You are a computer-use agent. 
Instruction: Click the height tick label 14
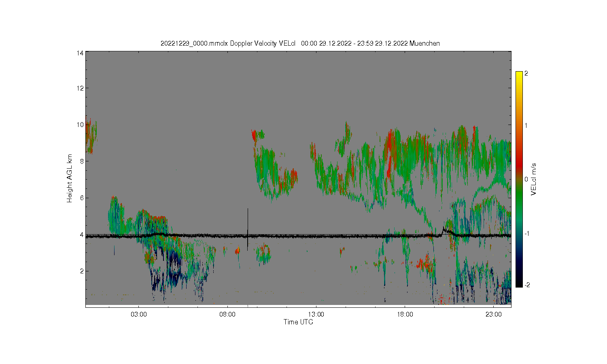[x=81, y=53]
